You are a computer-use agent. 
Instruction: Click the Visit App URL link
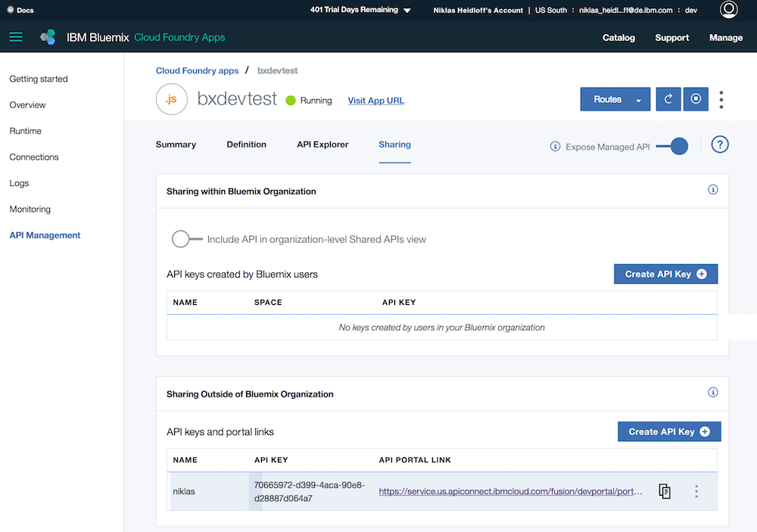point(376,101)
